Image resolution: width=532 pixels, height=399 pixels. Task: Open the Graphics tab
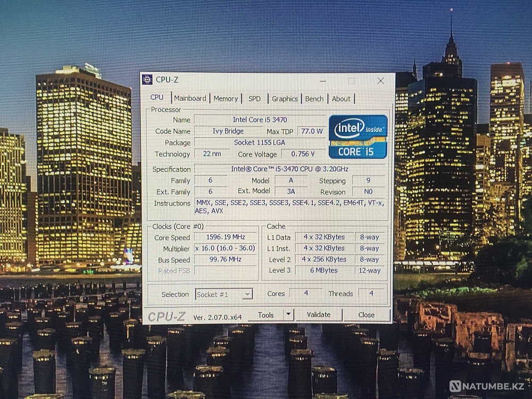[x=285, y=99]
